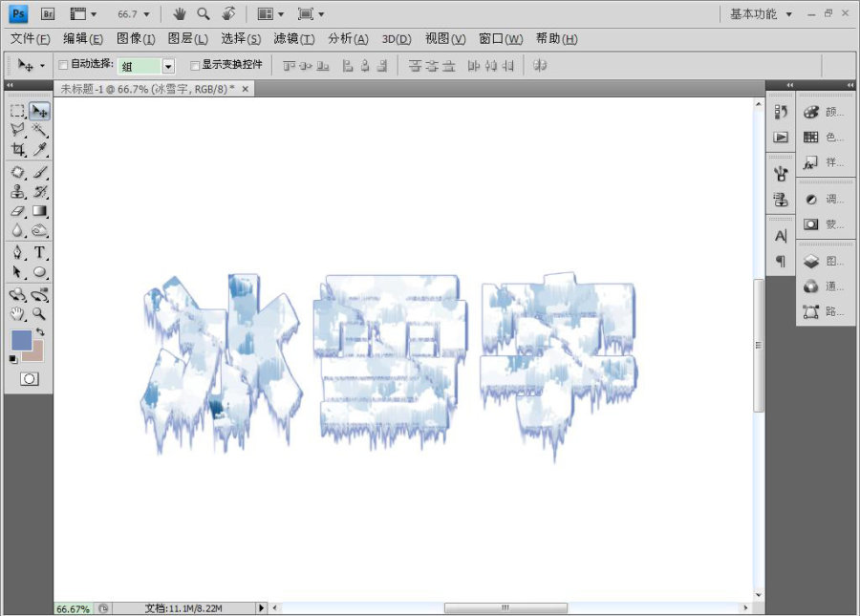The width and height of the screenshot is (860, 616).
Task: Expand the right panel dock arrows
Action: click(x=850, y=85)
